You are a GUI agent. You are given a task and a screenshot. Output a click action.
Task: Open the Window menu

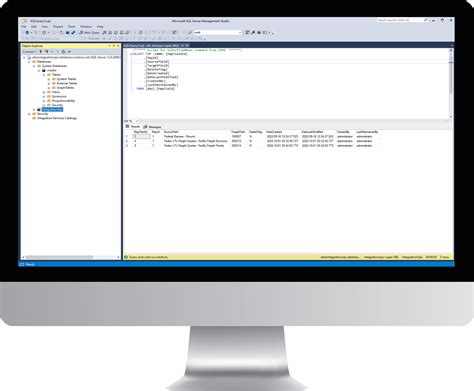[x=86, y=27]
